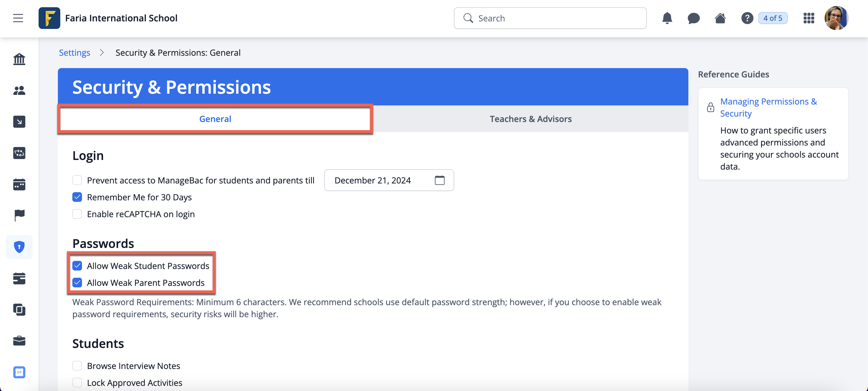Click the flag icon in sidebar
Image resolution: width=868 pixels, height=391 pixels.
pos(19,215)
